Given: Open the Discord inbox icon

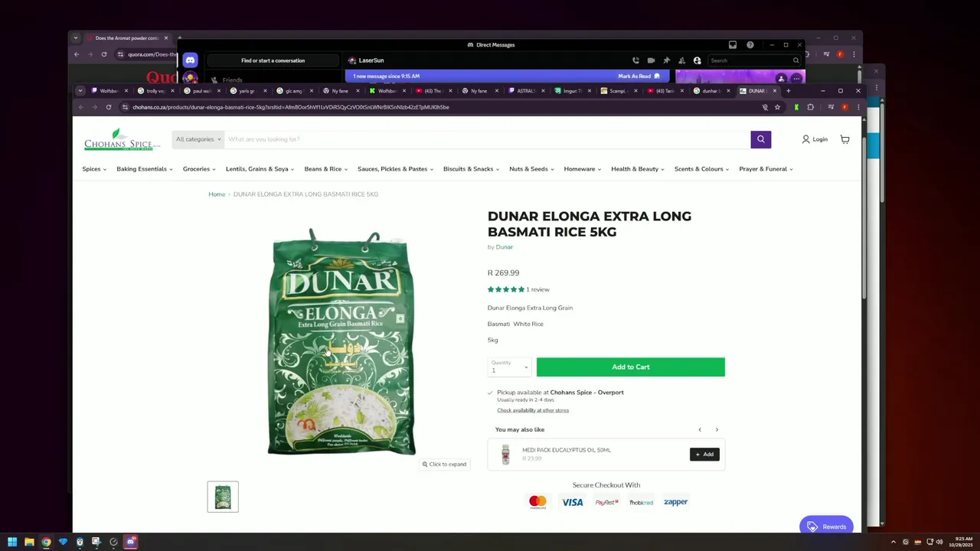Looking at the screenshot, I should click(x=733, y=44).
